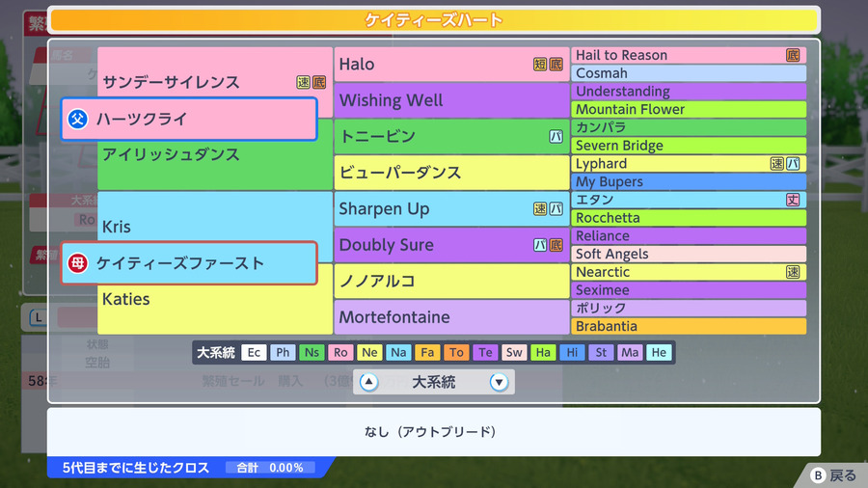868x488 pixels.
Task: Select the Fa lineage color swatch
Action: [x=427, y=352]
